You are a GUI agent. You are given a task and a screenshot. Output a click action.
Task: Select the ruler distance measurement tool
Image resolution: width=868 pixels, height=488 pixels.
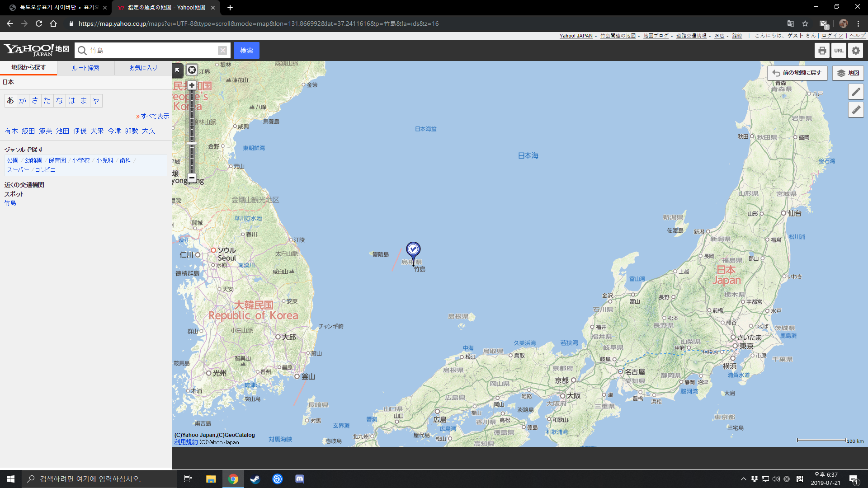pyautogui.click(x=856, y=110)
